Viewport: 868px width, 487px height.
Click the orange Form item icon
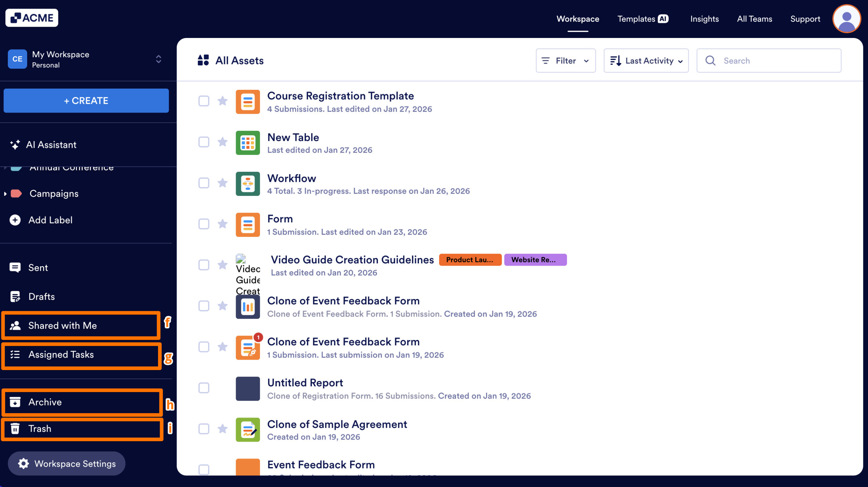[248, 225]
